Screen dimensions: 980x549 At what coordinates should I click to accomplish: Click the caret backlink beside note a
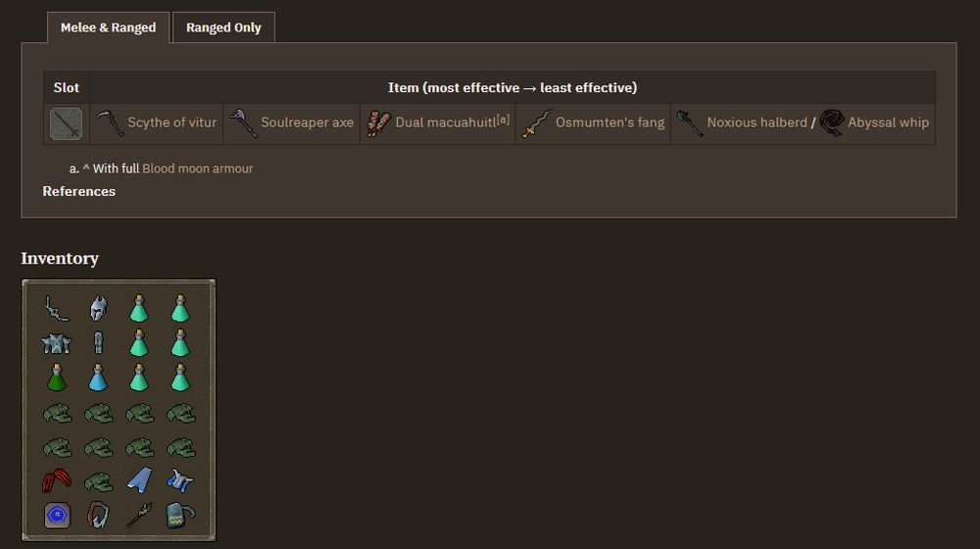coord(86,169)
